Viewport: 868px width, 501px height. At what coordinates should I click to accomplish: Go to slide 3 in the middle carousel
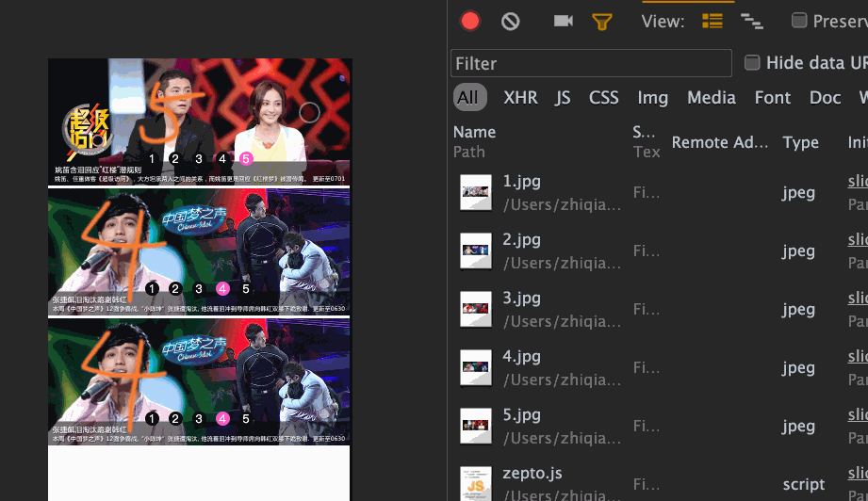point(199,289)
